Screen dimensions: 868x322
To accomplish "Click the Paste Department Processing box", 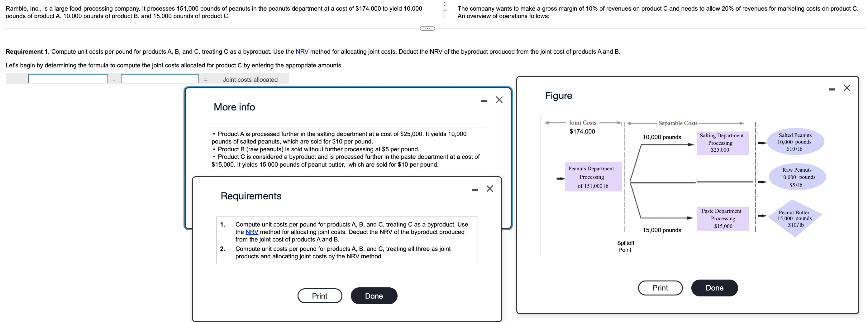I will (723, 218).
